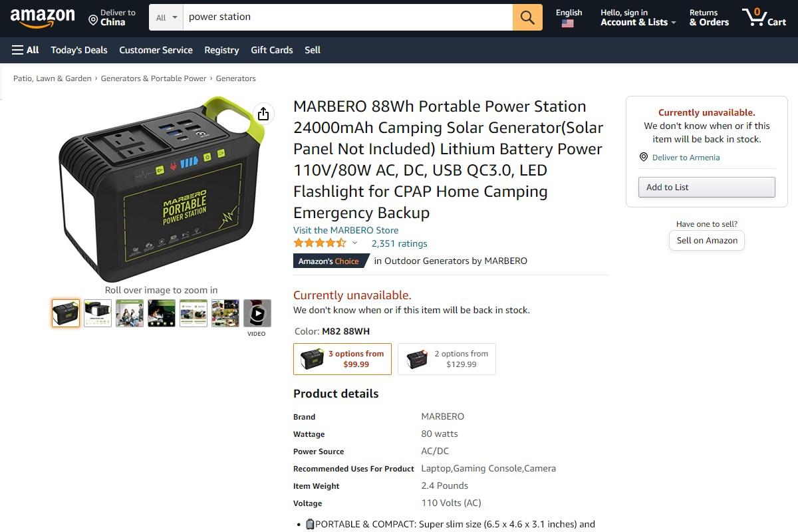Open Today's Deals in navigation bar
This screenshot has height=532, width=798.
coord(79,50)
